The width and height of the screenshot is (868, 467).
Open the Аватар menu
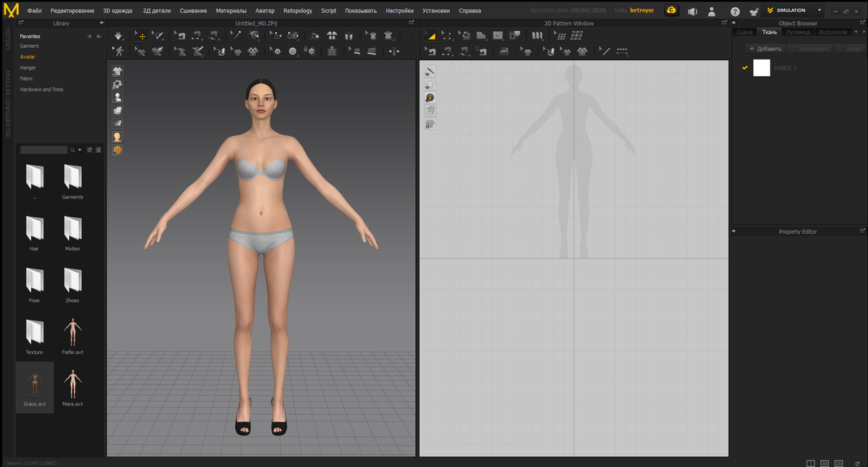pos(265,11)
